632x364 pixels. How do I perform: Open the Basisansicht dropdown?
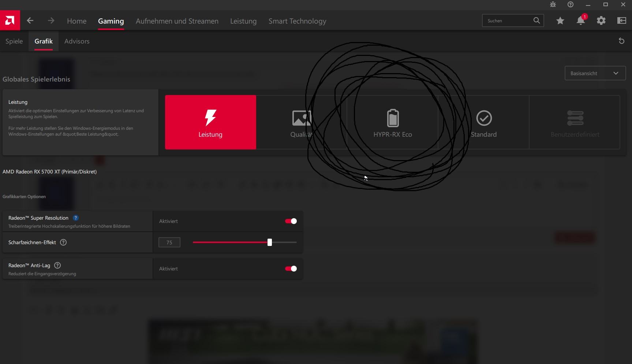tap(595, 73)
